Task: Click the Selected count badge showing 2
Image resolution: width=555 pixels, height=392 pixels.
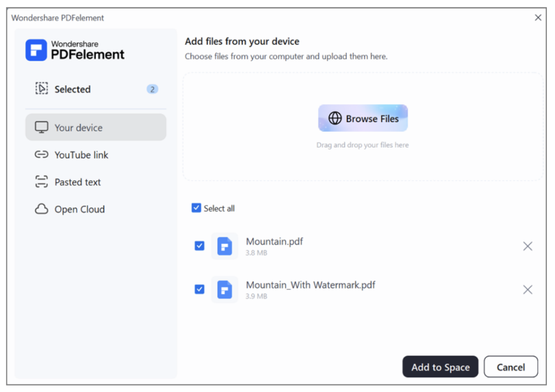Action: click(x=152, y=89)
